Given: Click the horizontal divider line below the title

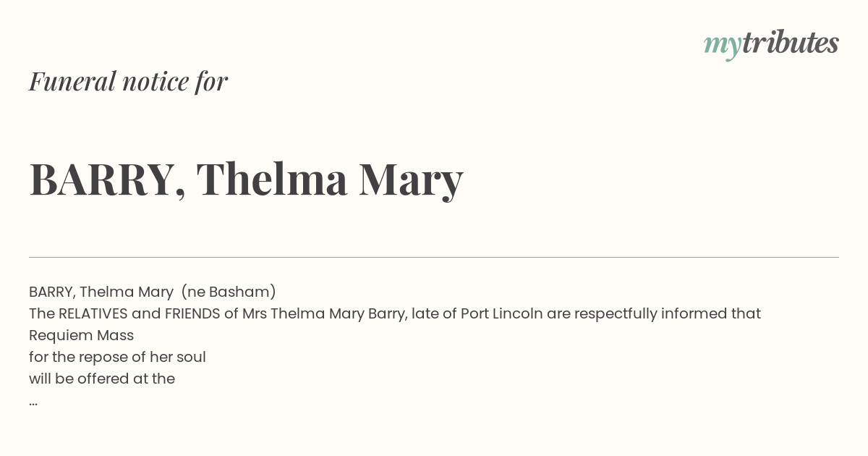Looking at the screenshot, I should (x=434, y=257).
